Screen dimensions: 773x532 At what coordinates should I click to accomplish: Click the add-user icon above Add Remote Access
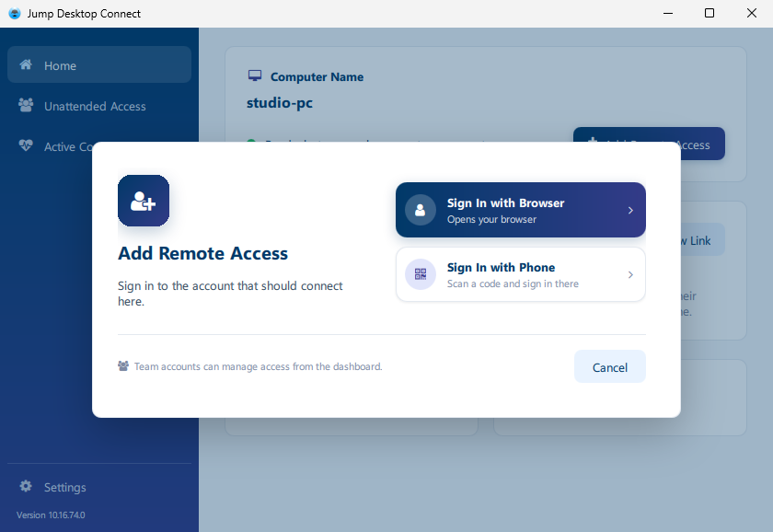pos(144,201)
